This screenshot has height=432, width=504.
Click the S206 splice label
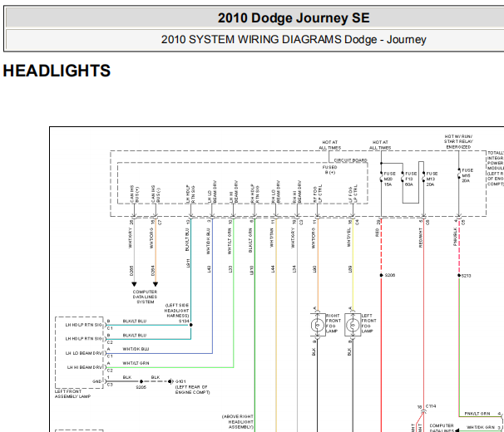pos(390,275)
